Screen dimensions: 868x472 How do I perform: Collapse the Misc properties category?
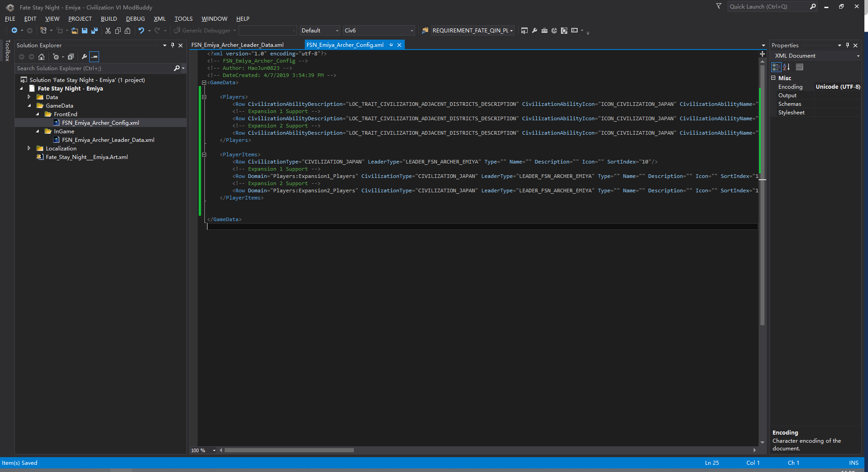(x=773, y=78)
